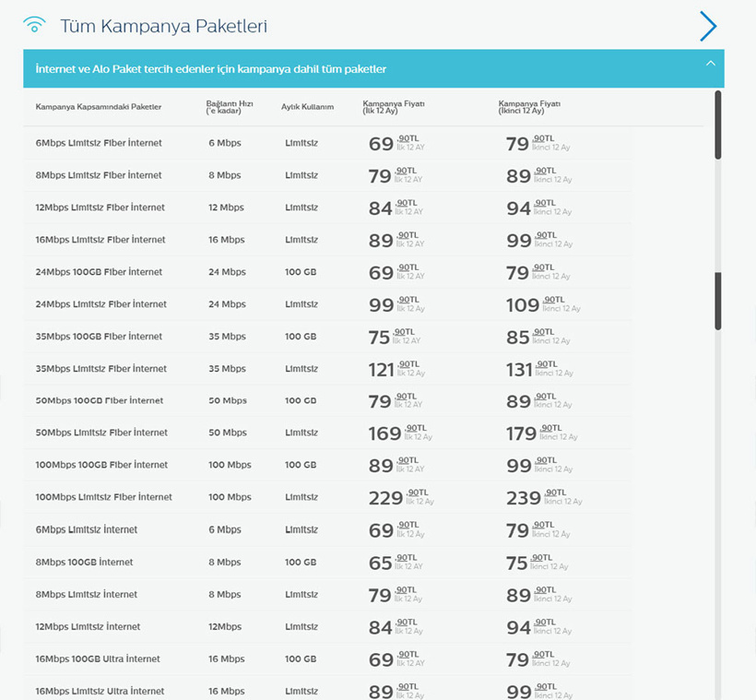Click the blue right arrow chevron

click(x=708, y=26)
